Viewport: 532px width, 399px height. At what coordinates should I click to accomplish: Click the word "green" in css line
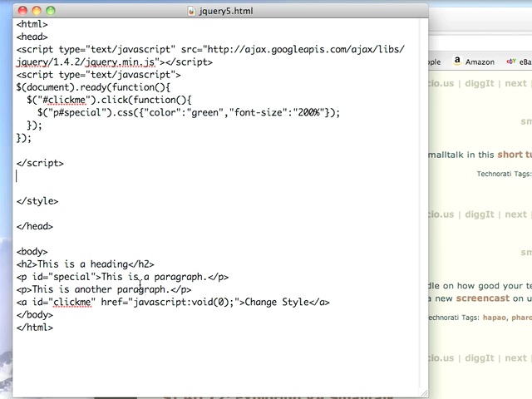pos(205,113)
